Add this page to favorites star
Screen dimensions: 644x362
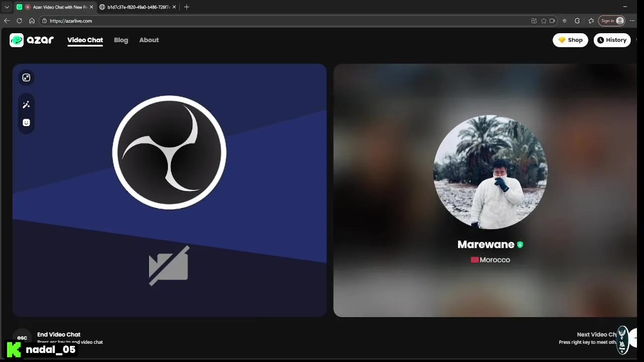click(543, 21)
